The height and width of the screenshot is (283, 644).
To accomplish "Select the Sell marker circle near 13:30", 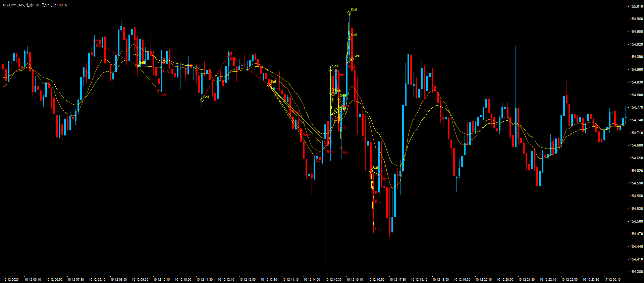I will pos(269,85).
